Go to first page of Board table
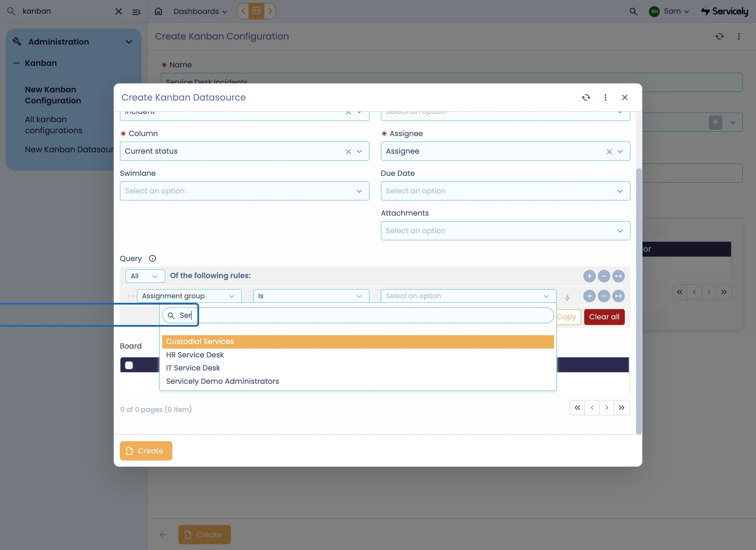This screenshot has height=550, width=756. click(x=577, y=408)
